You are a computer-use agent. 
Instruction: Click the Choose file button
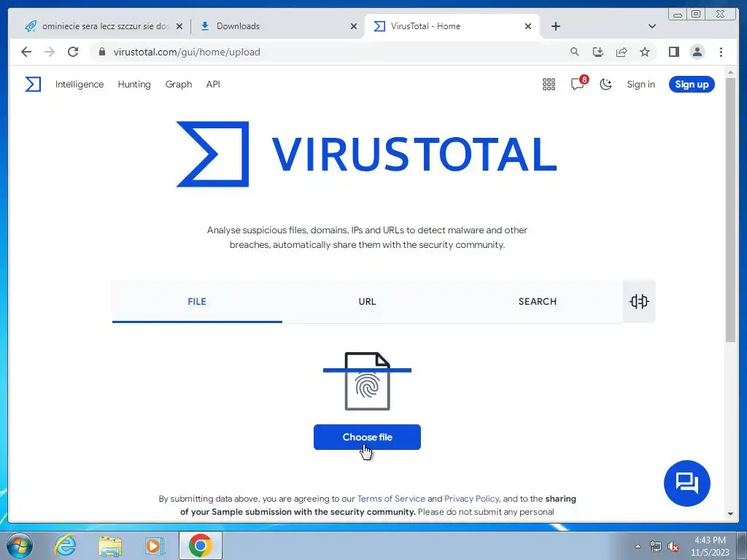click(x=368, y=437)
